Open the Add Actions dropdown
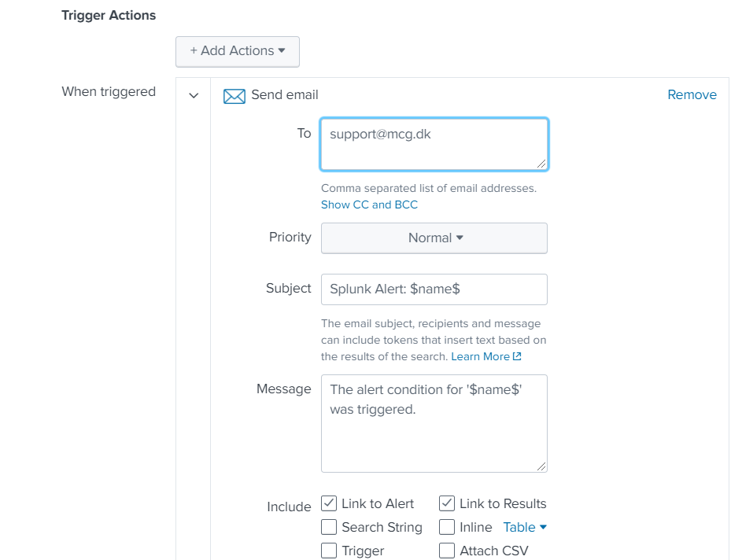This screenshot has width=742, height=560. pyautogui.click(x=238, y=51)
